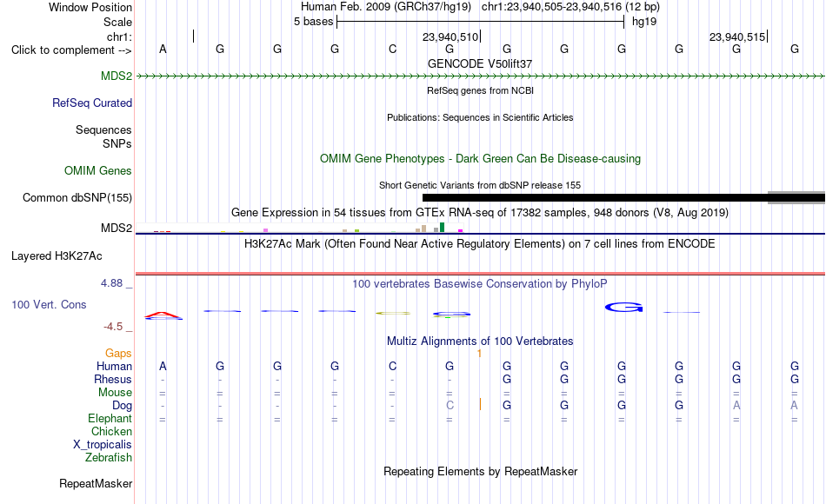Select the Chicken species label
The image size is (826, 504).
point(111,431)
